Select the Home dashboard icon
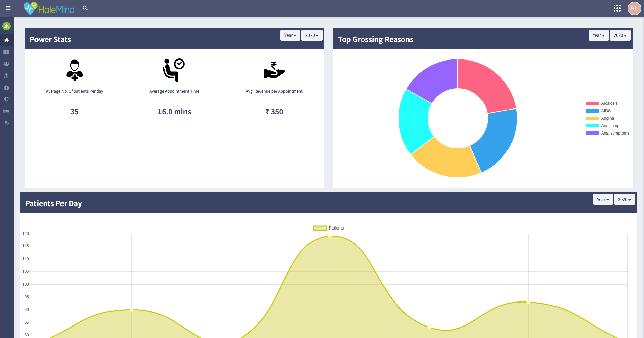The height and width of the screenshot is (338, 644). pos(6,40)
